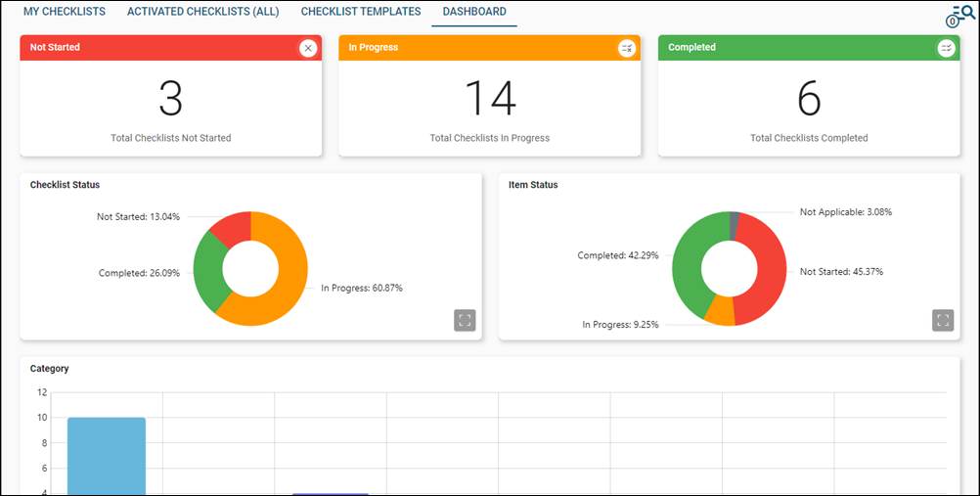Expand Checklist Status chart to fullscreen

coord(465,321)
